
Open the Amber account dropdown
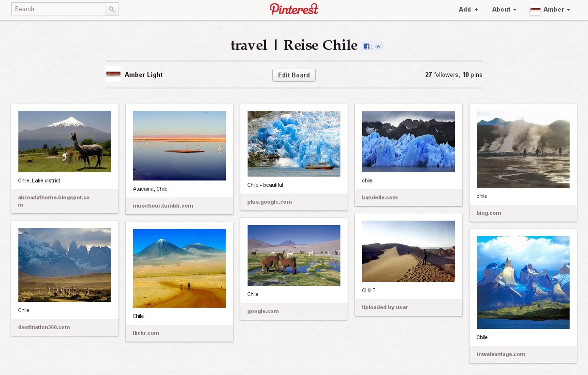pyautogui.click(x=557, y=10)
